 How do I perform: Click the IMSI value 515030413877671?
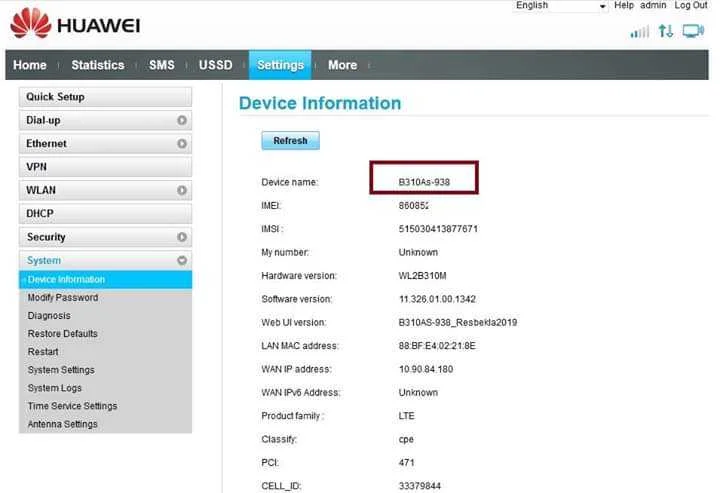tap(438, 229)
